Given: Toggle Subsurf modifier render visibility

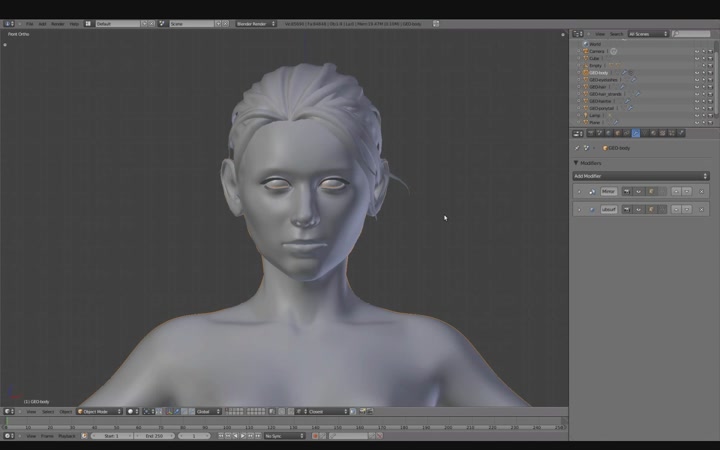Looking at the screenshot, I should tap(626, 209).
